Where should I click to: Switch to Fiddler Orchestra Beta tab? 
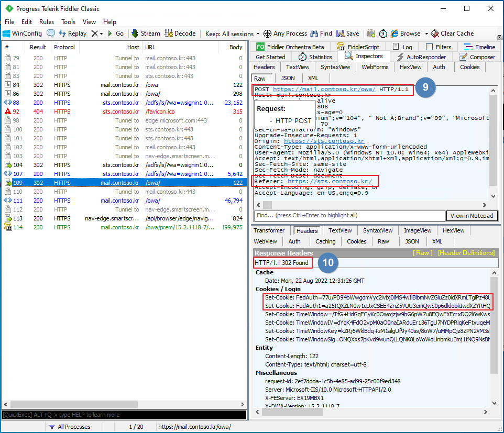[290, 47]
